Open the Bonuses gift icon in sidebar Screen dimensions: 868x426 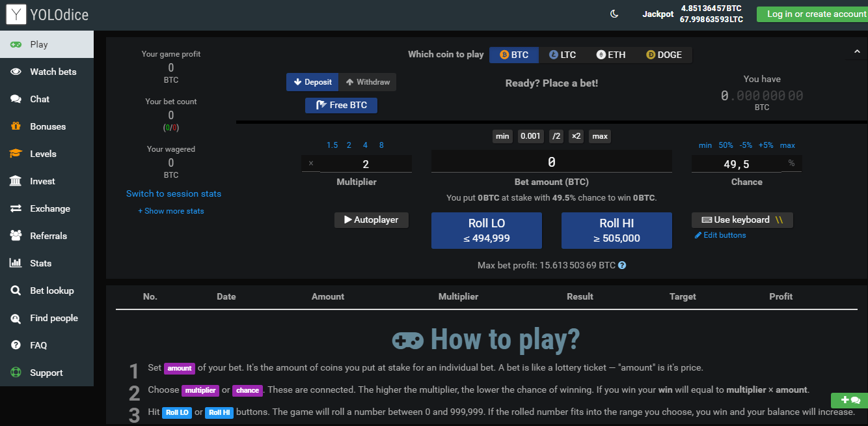(x=16, y=126)
